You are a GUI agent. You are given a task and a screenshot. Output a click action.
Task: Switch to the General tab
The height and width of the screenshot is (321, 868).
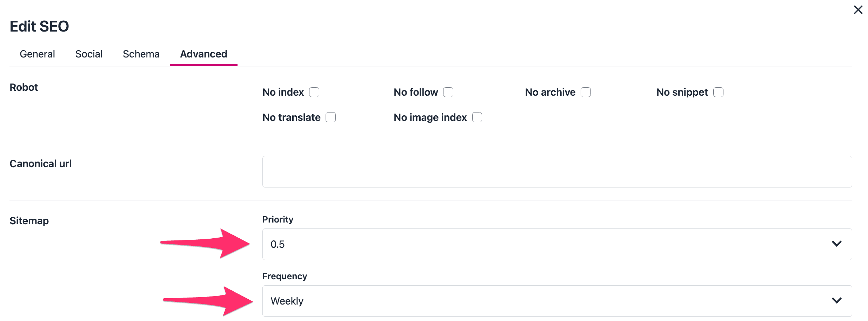point(37,54)
